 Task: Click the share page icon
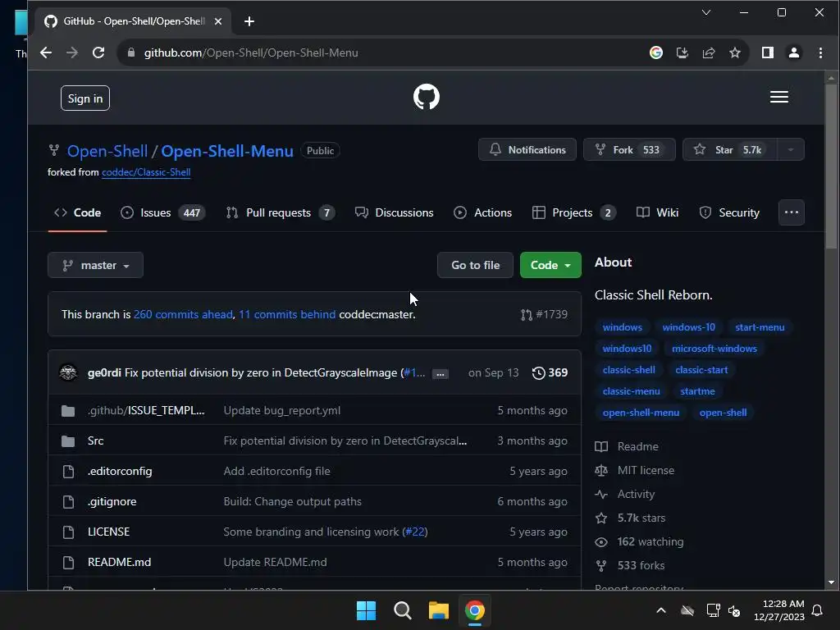[709, 52]
